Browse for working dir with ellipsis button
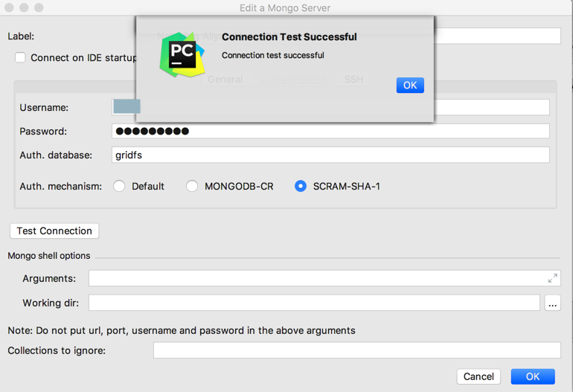 (x=552, y=303)
